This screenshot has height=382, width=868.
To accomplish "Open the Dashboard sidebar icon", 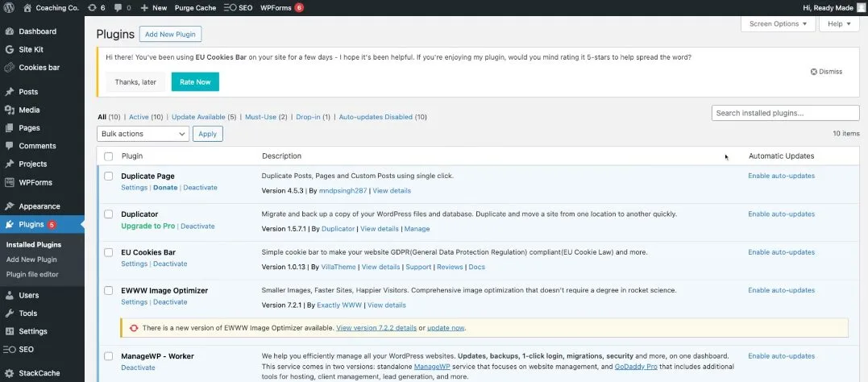I will point(9,31).
